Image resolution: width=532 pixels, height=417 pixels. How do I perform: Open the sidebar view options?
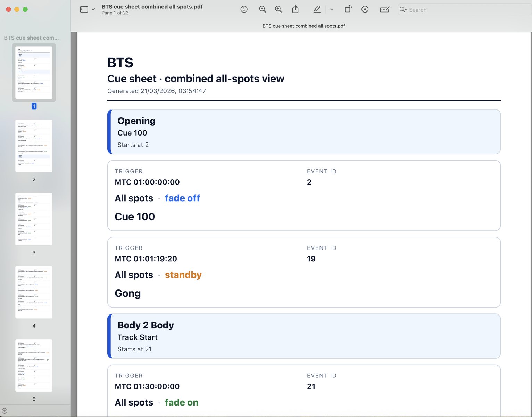pyautogui.click(x=84, y=9)
